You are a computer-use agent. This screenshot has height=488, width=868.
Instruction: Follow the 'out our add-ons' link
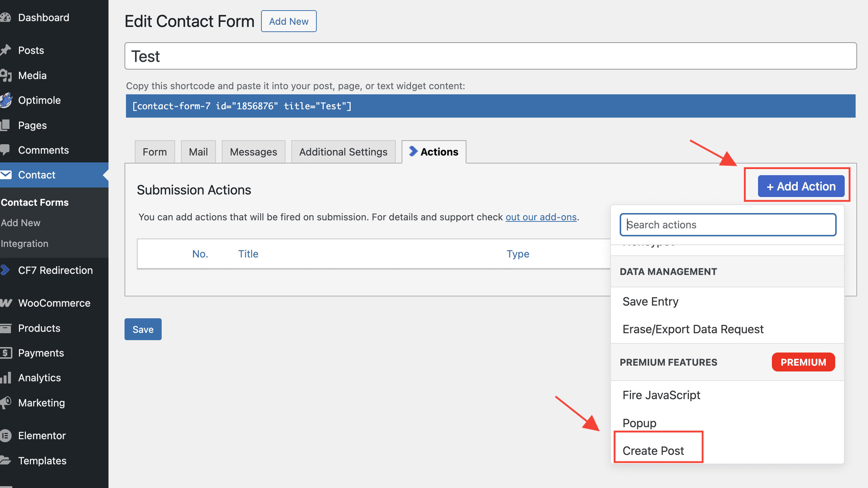tap(541, 217)
